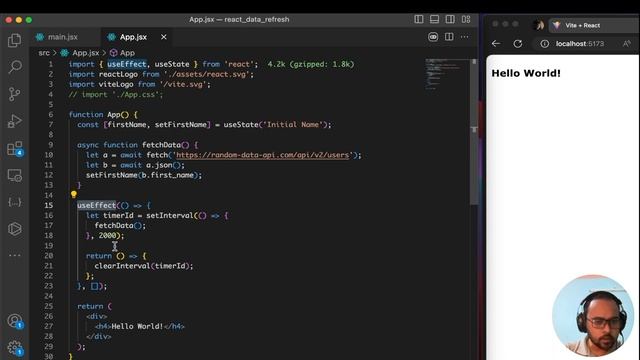Screen dimensions: 640x360
Task: Open the Remote Explorer view
Action: point(15,176)
